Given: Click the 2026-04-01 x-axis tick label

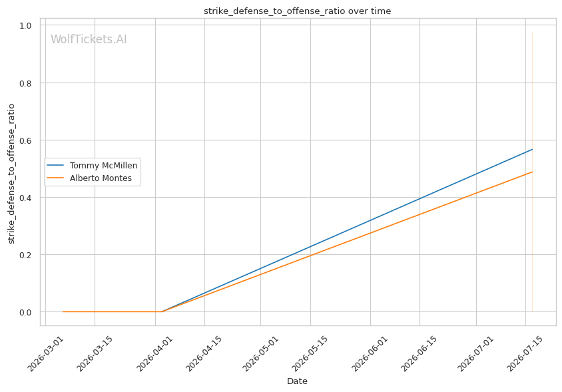Looking at the screenshot, I should click(156, 353).
